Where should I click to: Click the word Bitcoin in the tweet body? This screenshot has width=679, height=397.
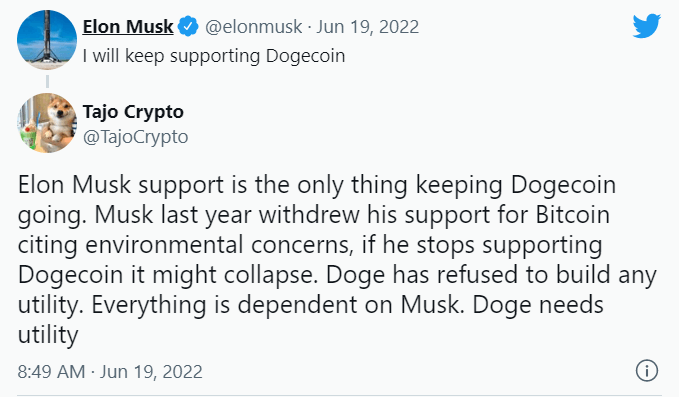coord(573,214)
